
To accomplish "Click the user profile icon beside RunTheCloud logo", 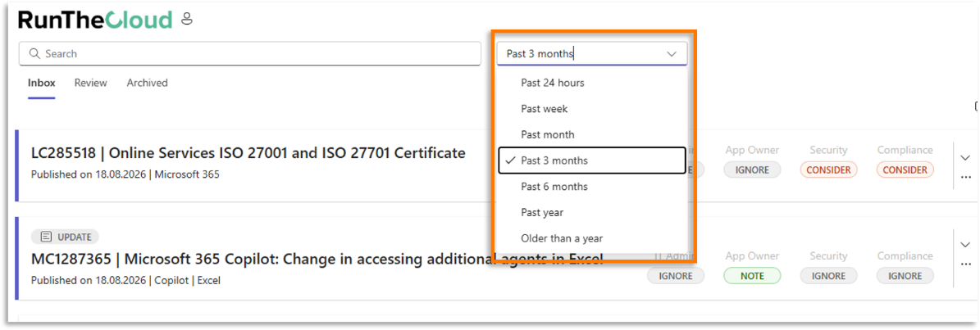I will [x=186, y=20].
